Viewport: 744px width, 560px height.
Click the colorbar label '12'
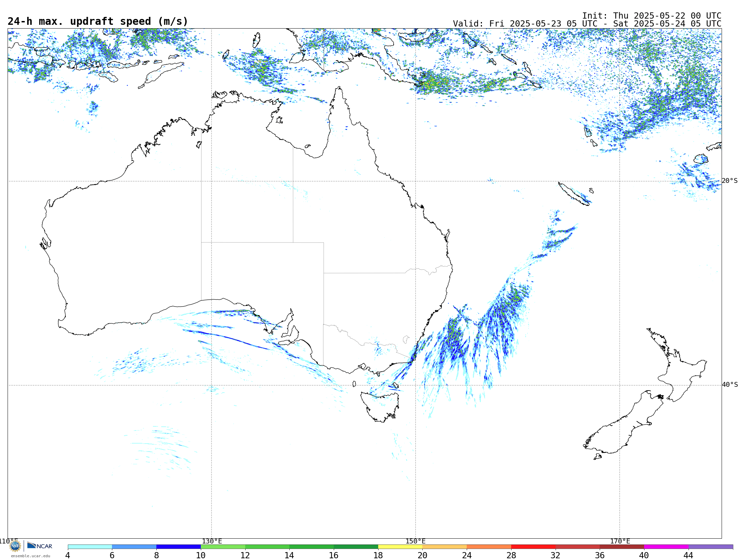(x=245, y=555)
